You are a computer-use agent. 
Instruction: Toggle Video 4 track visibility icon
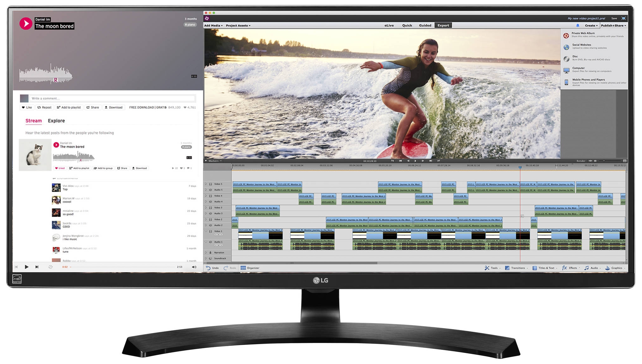point(211,196)
